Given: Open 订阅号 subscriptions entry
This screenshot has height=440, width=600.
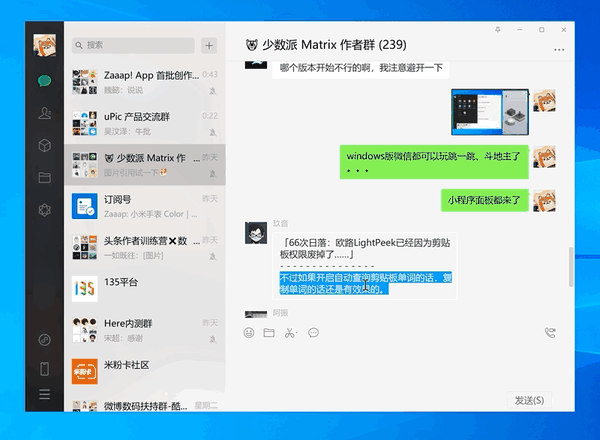Looking at the screenshot, I should click(145, 206).
